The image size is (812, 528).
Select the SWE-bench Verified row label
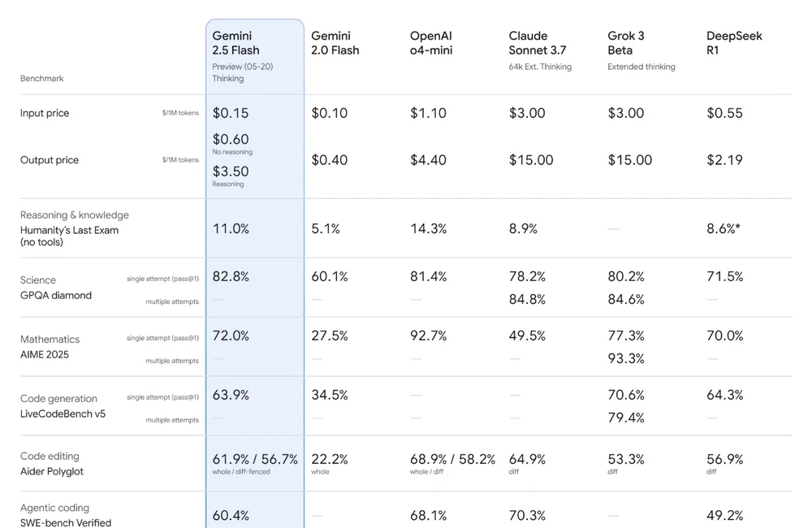point(66,522)
